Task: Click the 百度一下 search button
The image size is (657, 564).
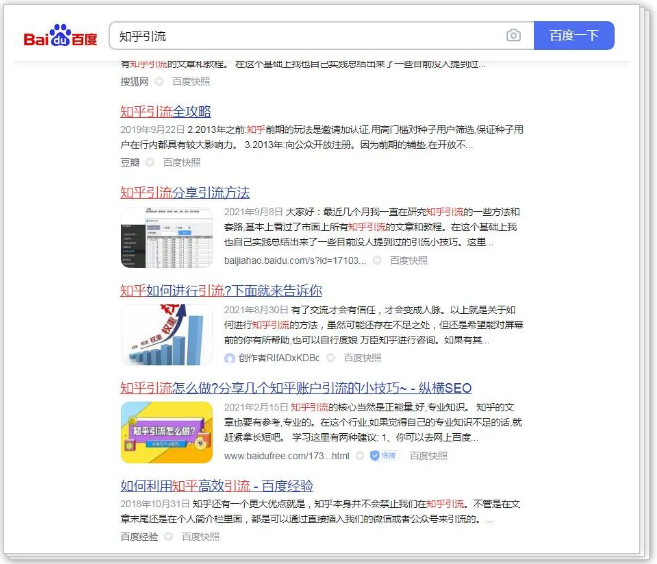Action: point(574,36)
